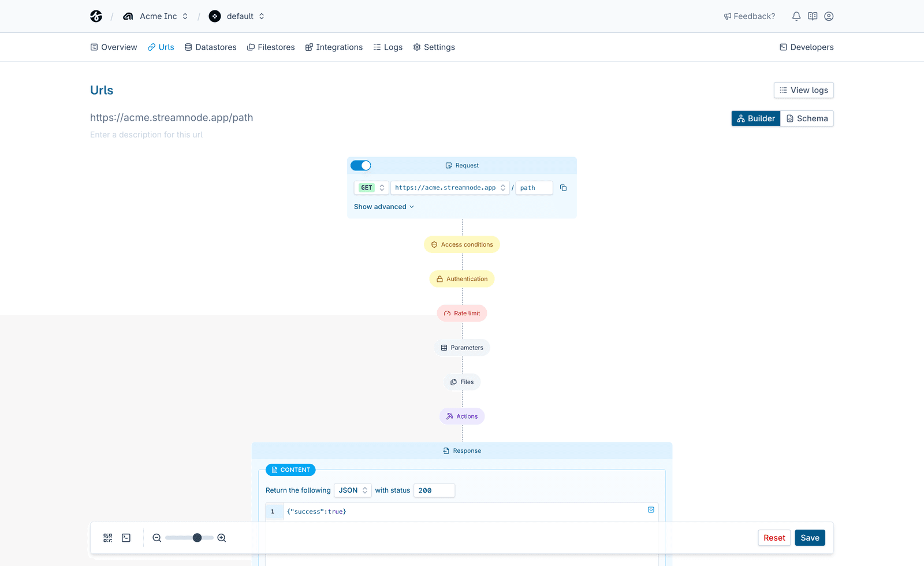
Task: Open the GET method dropdown
Action: click(x=371, y=188)
